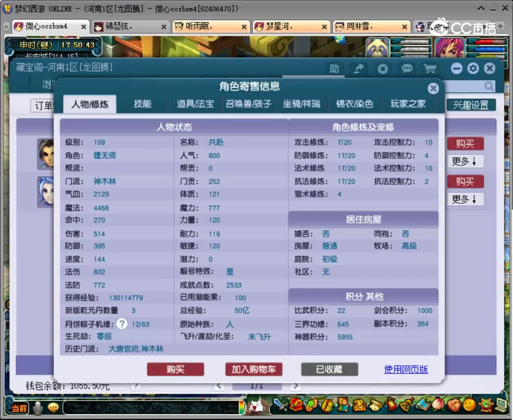The image size is (513, 420).
Task: Switch to the 同淋雪 account tab
Action: tap(371, 26)
